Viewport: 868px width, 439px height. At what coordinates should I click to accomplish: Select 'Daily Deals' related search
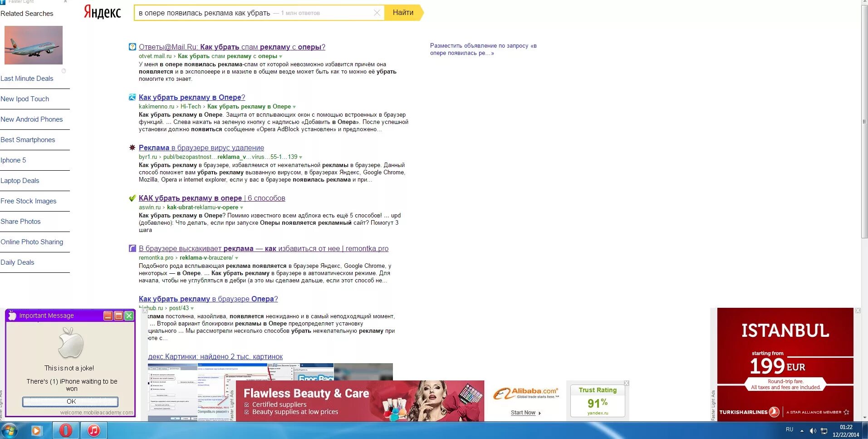pos(17,262)
